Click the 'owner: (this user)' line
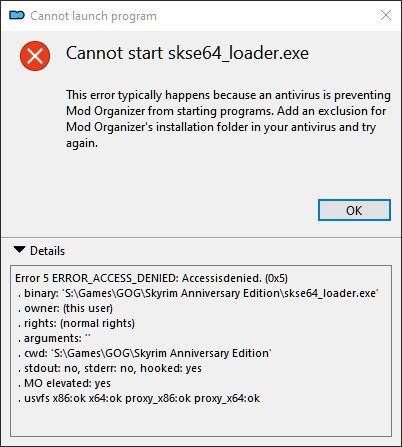402x447 pixels. (x=65, y=308)
